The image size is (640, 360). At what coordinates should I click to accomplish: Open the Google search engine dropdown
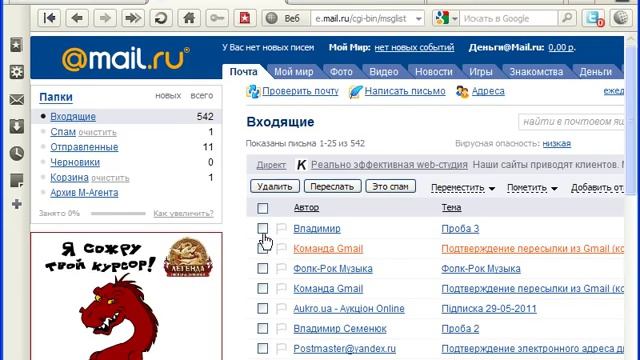455,19
